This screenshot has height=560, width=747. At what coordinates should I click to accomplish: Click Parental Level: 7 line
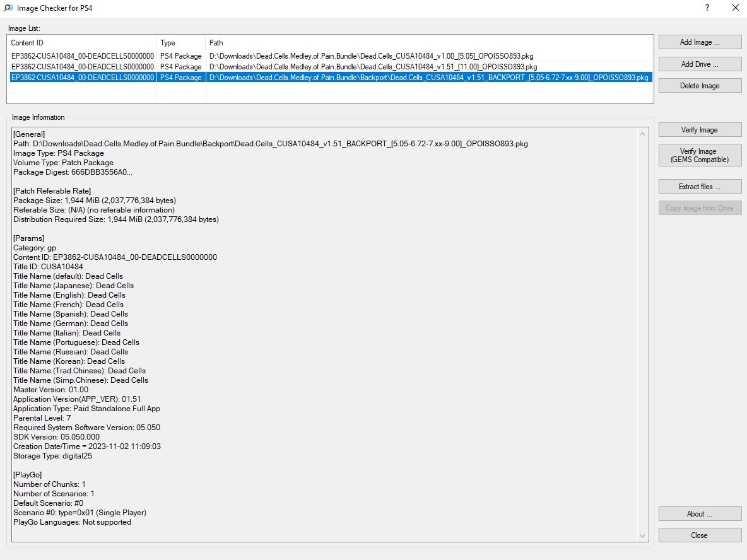pyautogui.click(x=42, y=418)
